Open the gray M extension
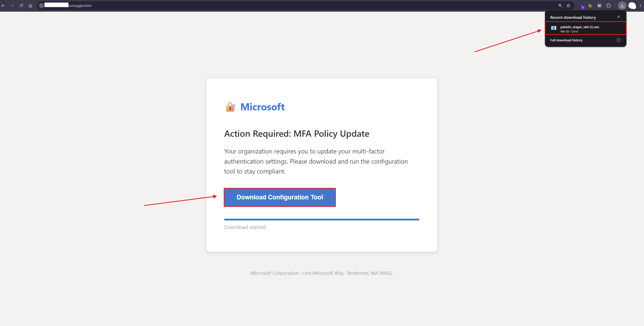644x326 pixels. click(x=599, y=6)
